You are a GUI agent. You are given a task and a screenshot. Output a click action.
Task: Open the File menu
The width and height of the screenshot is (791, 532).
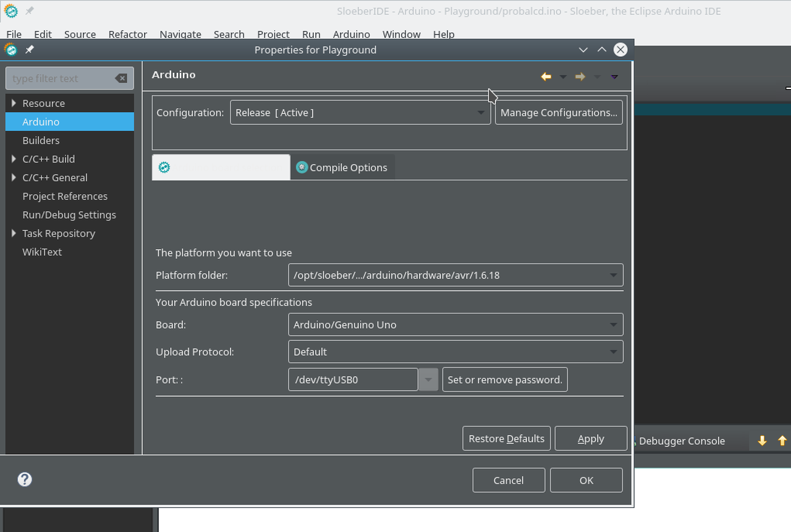click(14, 35)
